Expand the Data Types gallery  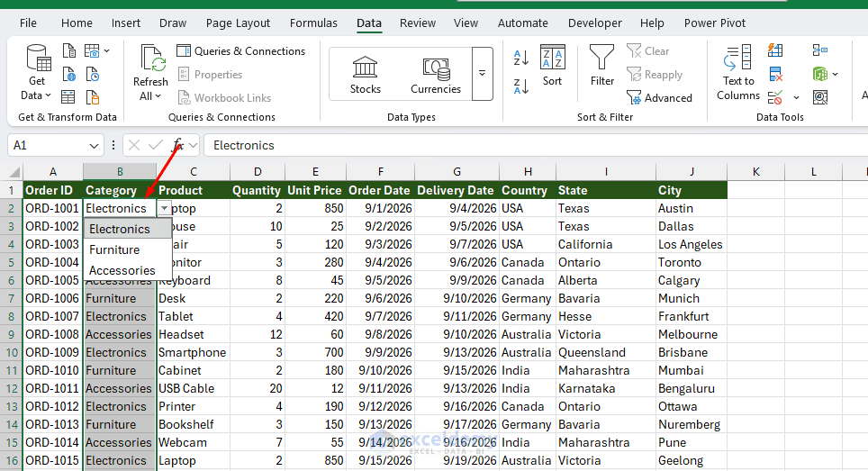point(482,74)
